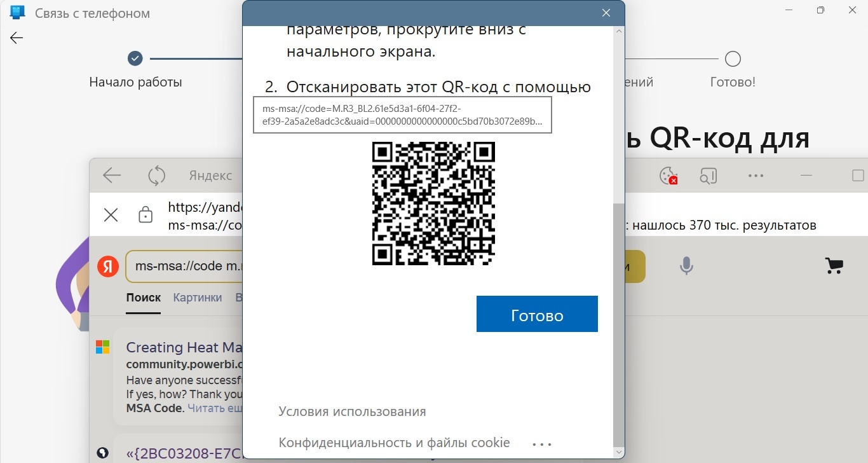Click the QR code image
Viewport: 868px width, 463px height.
(433, 204)
